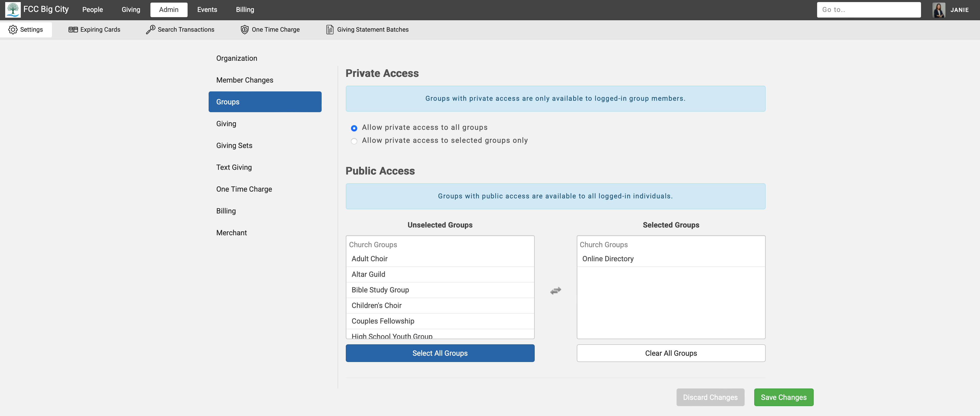Clear all selected groups
980x416 pixels.
pyautogui.click(x=671, y=353)
